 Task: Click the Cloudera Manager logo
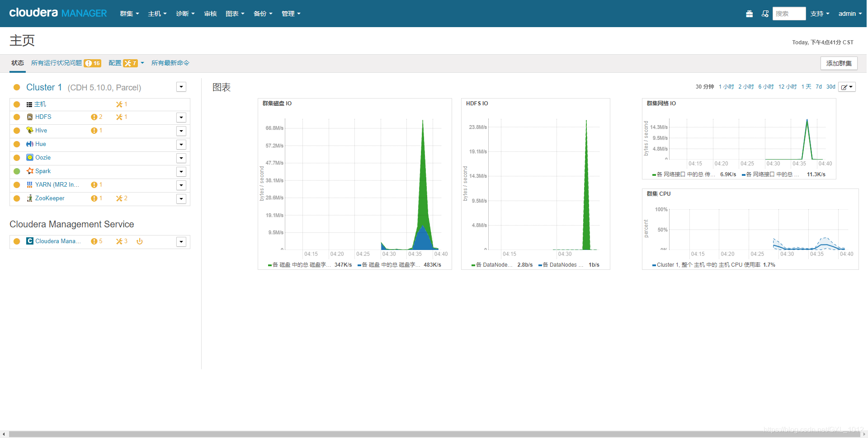click(x=58, y=13)
